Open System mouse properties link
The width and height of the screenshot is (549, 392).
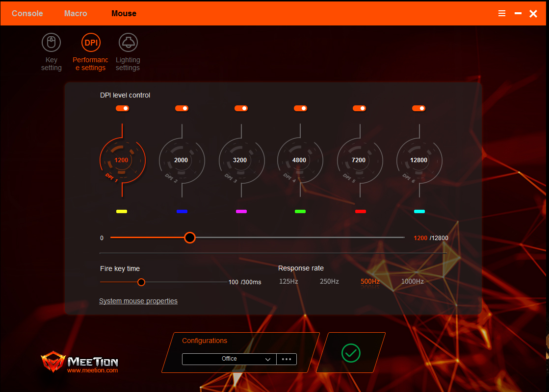pyautogui.click(x=138, y=300)
